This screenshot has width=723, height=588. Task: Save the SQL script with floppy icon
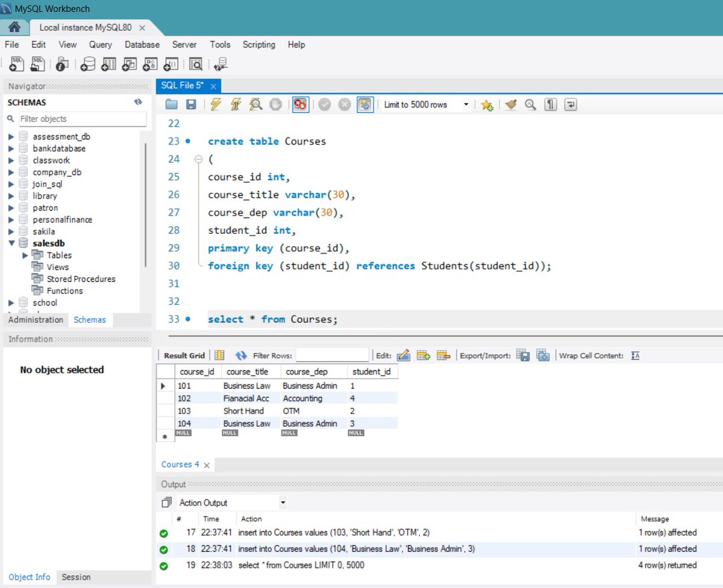[x=191, y=105]
